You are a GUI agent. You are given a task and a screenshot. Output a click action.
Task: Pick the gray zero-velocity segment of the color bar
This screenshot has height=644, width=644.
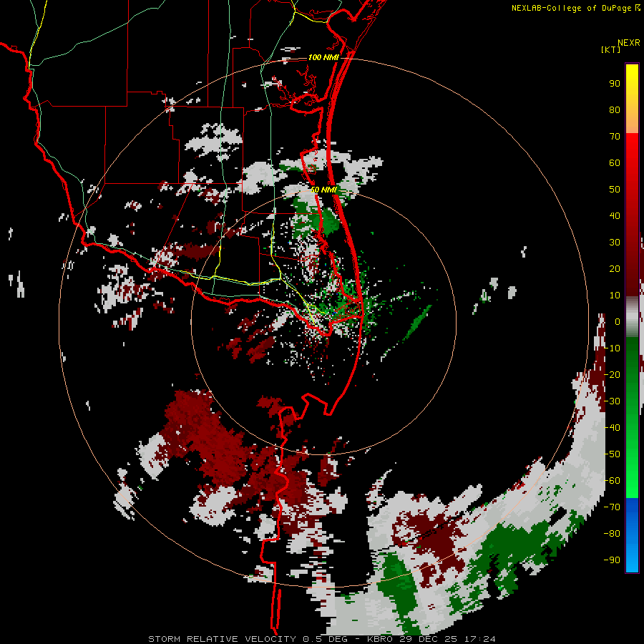[632, 317]
